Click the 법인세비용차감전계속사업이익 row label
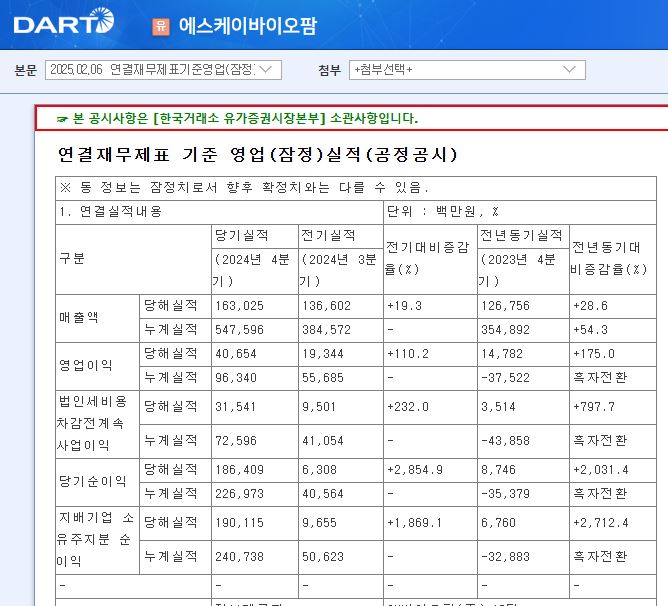This screenshot has height=606, width=668. coord(97,424)
